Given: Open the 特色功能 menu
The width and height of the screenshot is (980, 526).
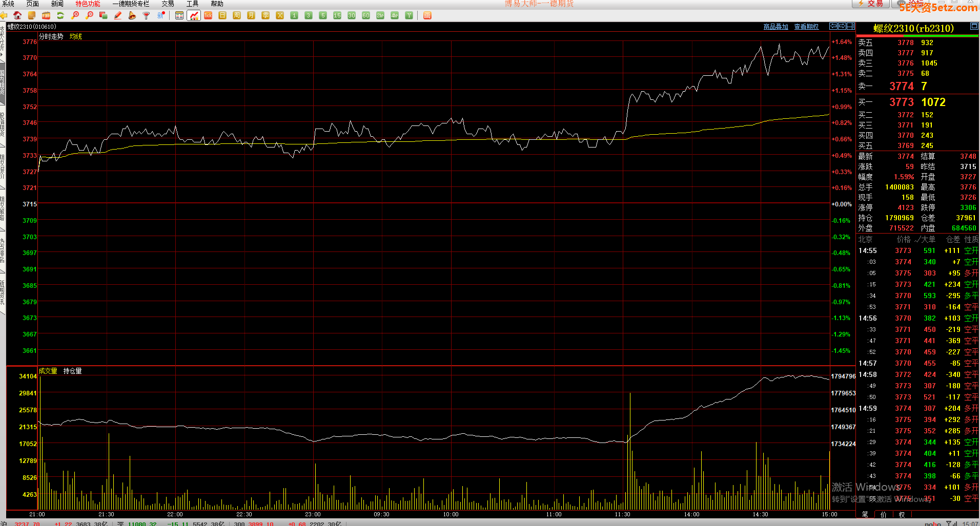Looking at the screenshot, I should point(88,4).
